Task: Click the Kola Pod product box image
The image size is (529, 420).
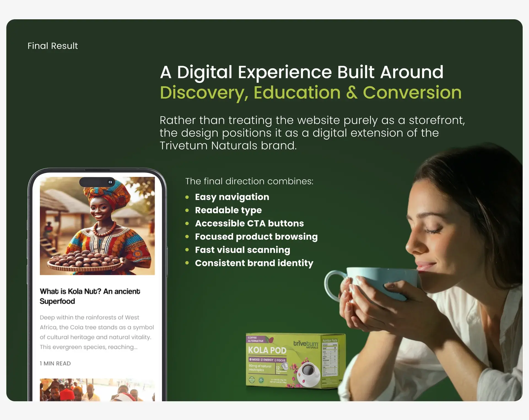Action: point(295,361)
